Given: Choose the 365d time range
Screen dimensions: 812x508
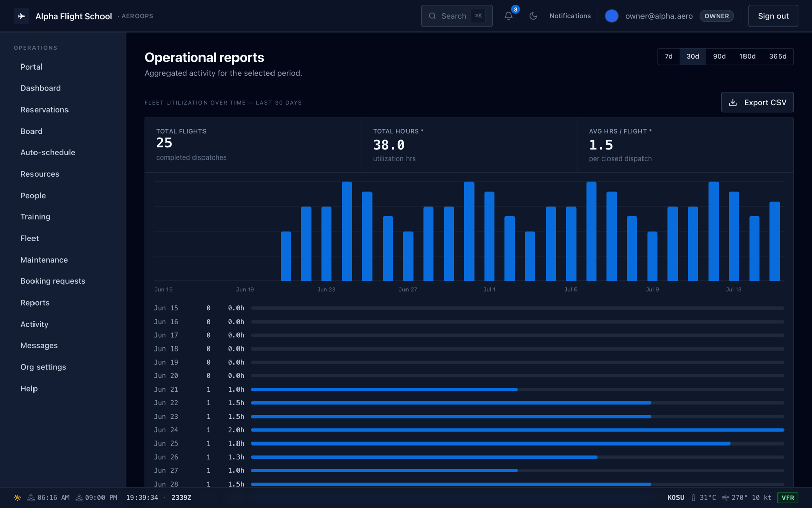Looking at the screenshot, I should pos(777,56).
